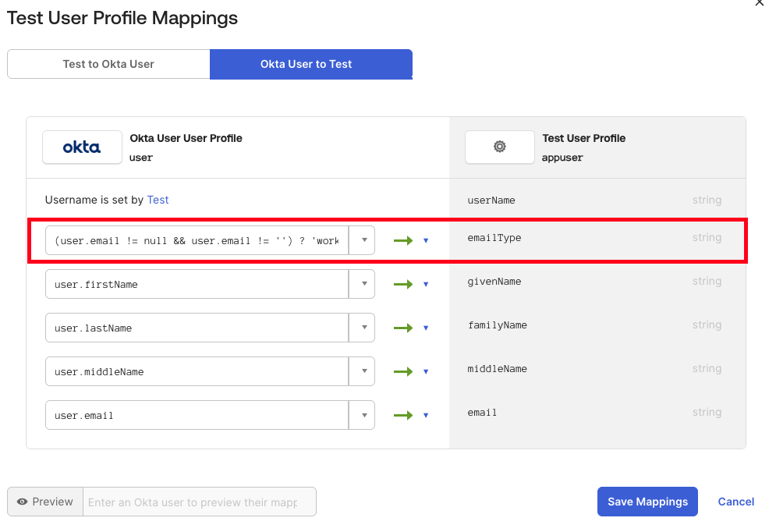Click the green arrow for the email attribute mapping
Image resolution: width=776 pixels, height=532 pixels.
(x=403, y=415)
